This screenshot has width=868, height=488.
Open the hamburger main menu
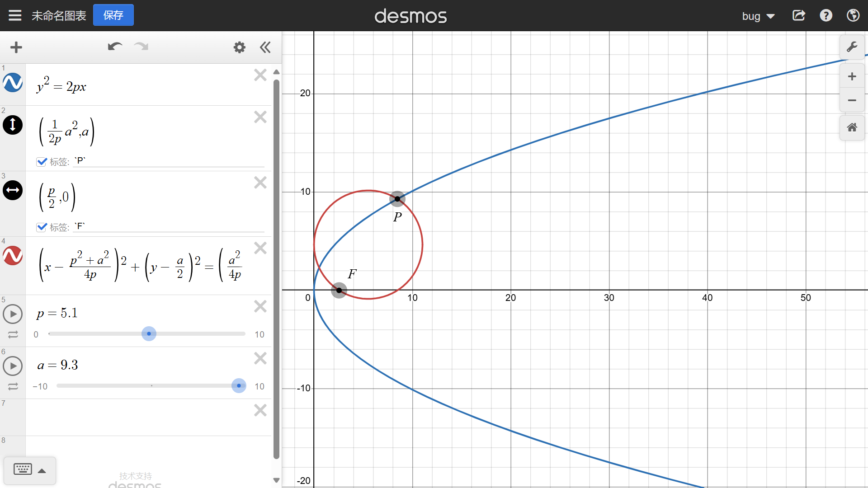15,16
